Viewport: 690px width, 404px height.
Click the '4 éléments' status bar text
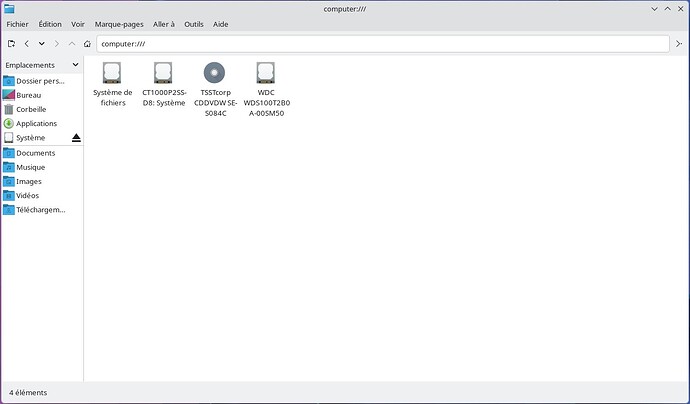28,393
